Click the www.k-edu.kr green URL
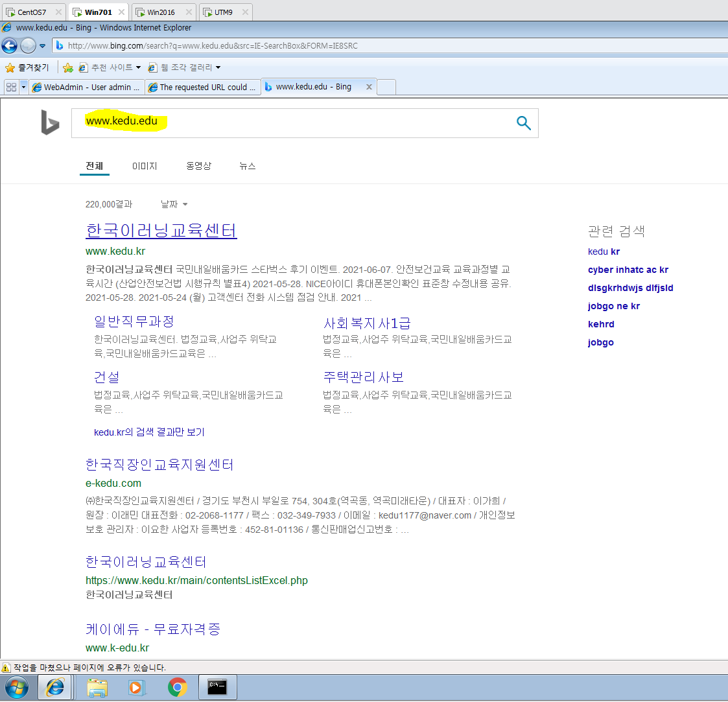 tap(117, 648)
